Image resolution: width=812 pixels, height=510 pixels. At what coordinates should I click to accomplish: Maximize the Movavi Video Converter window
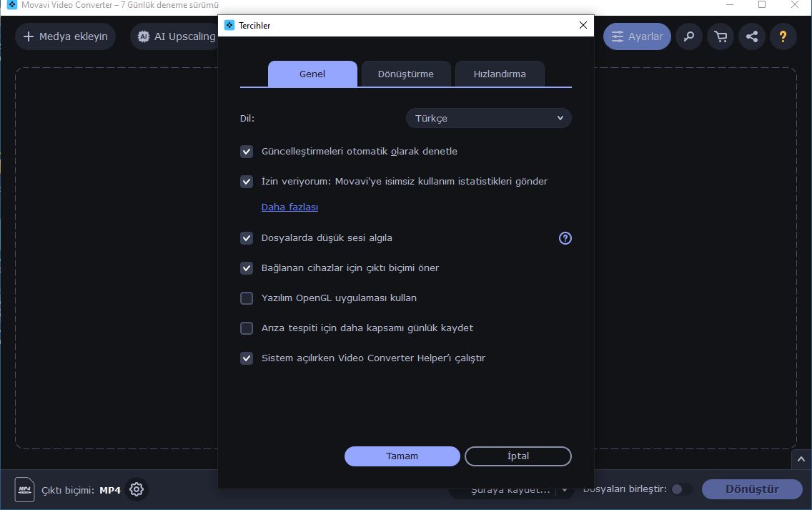pos(762,5)
